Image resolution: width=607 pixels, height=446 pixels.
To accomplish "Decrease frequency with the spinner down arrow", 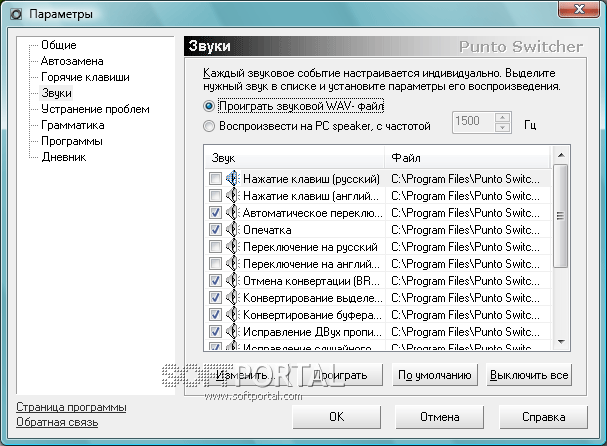I will coord(502,127).
